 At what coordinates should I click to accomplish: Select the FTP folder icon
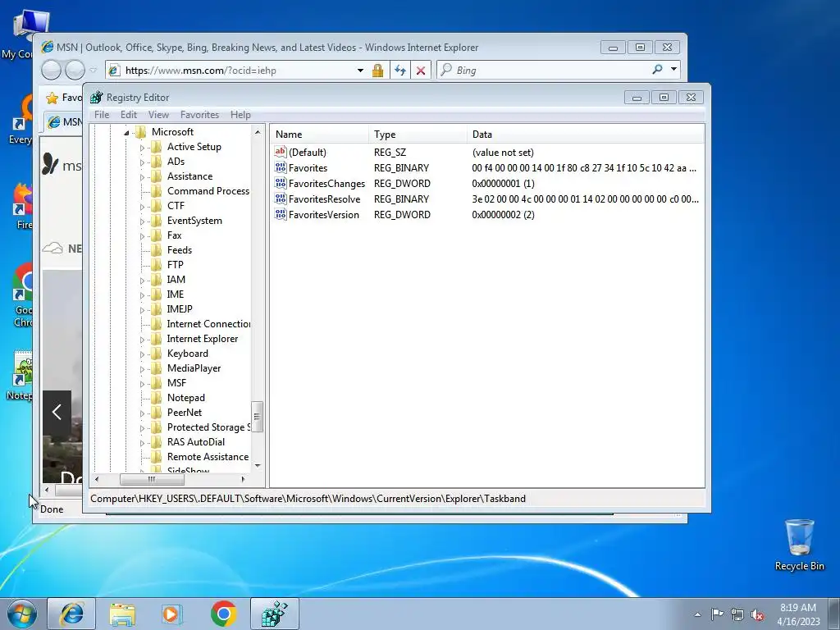coord(157,265)
